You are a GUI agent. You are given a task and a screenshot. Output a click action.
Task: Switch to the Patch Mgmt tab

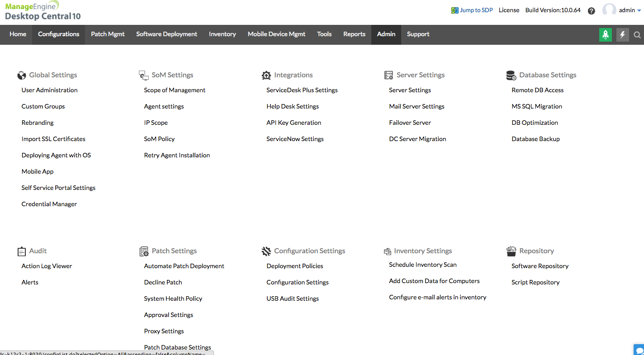pos(108,34)
